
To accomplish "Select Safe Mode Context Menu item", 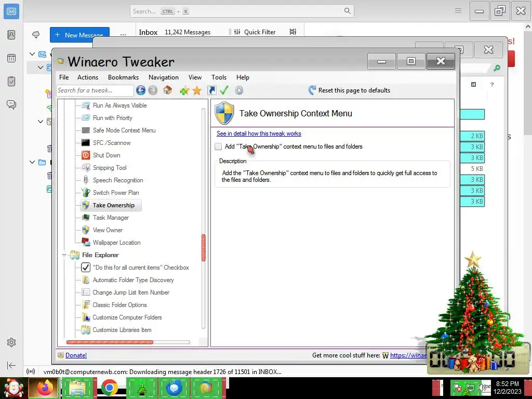I will pyautogui.click(x=124, y=130).
